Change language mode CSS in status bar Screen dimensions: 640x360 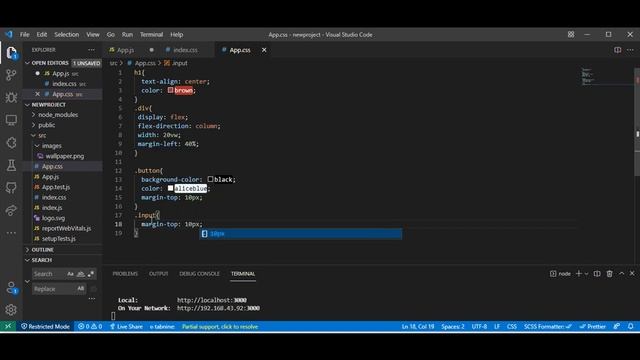[x=511, y=326]
